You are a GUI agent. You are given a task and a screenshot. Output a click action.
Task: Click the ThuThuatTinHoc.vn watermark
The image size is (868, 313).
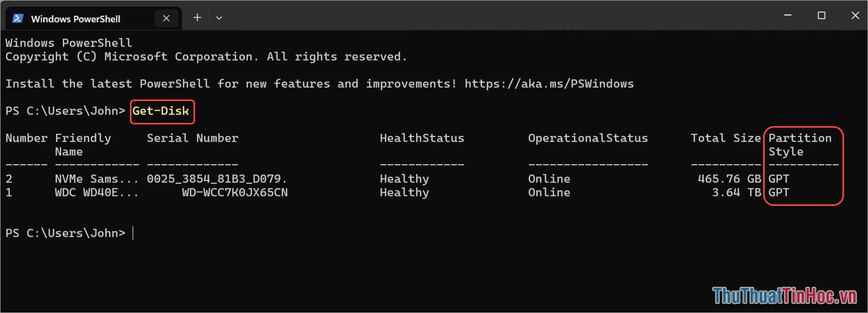pos(784,296)
